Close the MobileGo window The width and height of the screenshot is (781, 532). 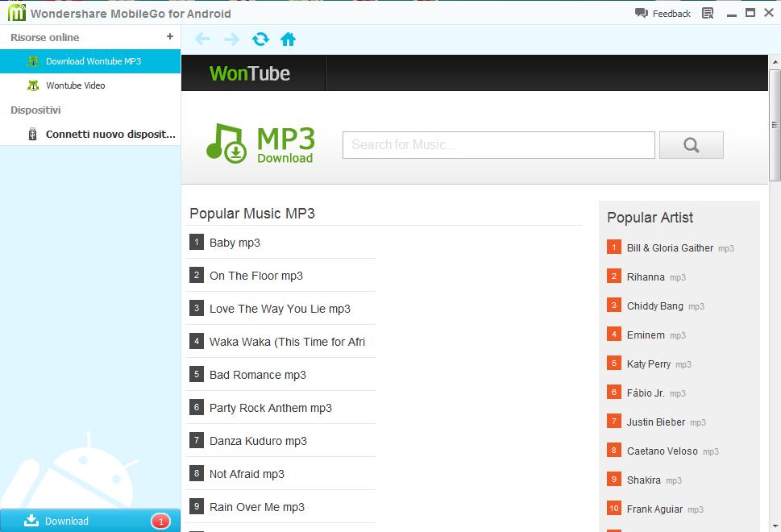(x=769, y=13)
